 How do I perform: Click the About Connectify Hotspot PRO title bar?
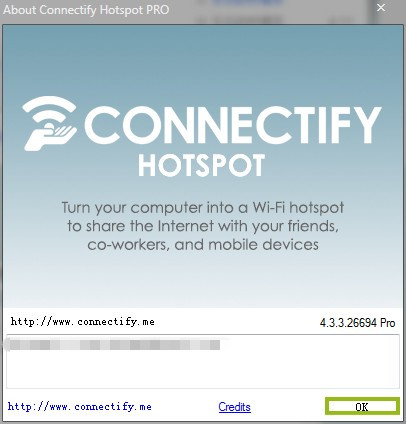[x=187, y=10]
